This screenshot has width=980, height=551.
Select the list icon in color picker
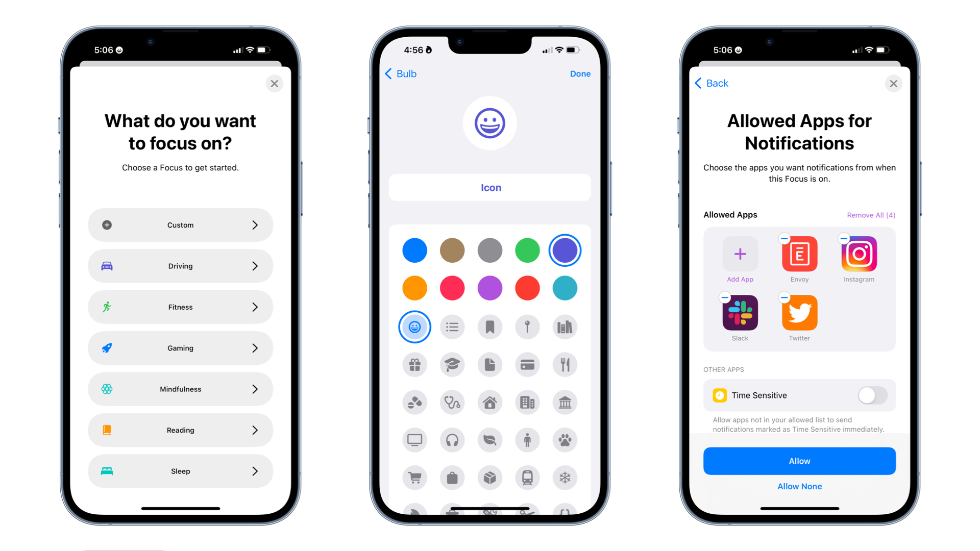tap(452, 327)
